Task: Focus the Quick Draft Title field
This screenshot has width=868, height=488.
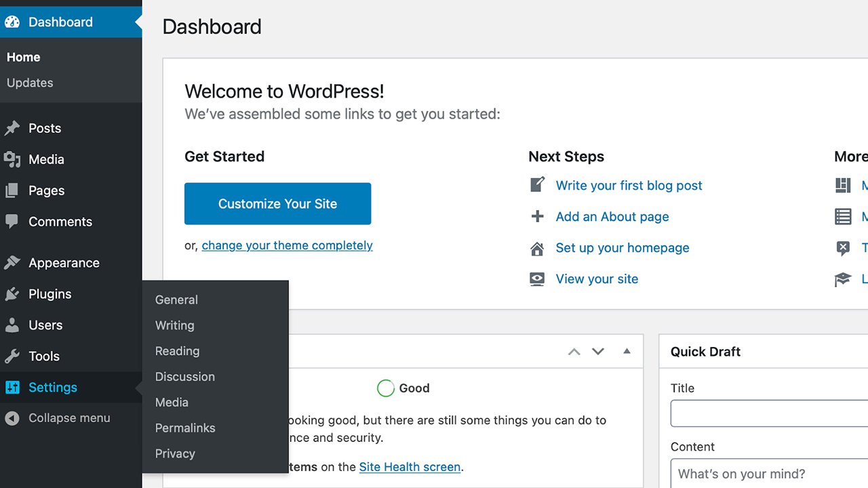Action: (769, 413)
